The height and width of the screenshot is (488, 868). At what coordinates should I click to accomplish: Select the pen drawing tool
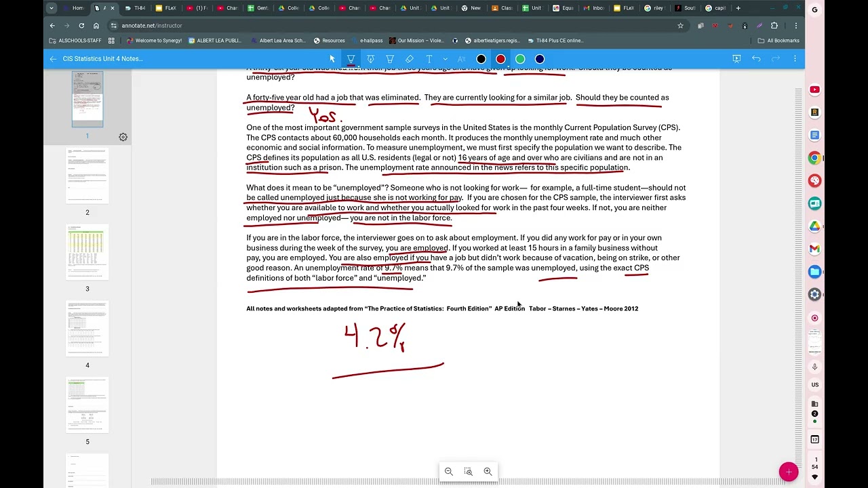(351, 59)
